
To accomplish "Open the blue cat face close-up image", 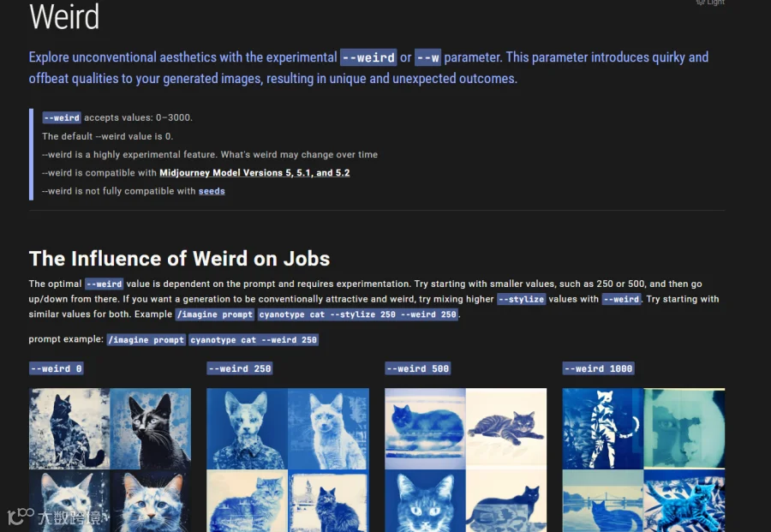I will (x=425, y=500).
